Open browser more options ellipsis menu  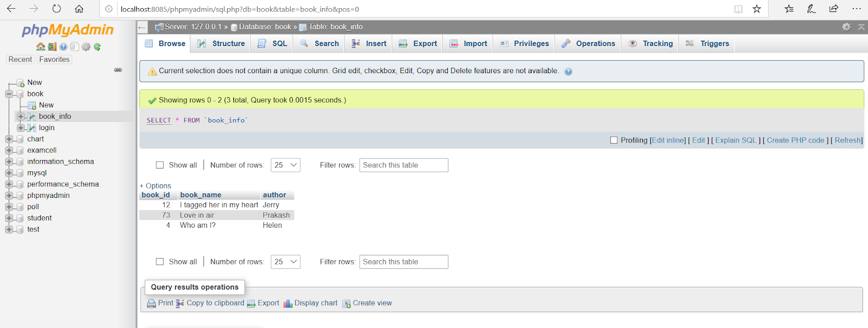pyautogui.click(x=857, y=9)
